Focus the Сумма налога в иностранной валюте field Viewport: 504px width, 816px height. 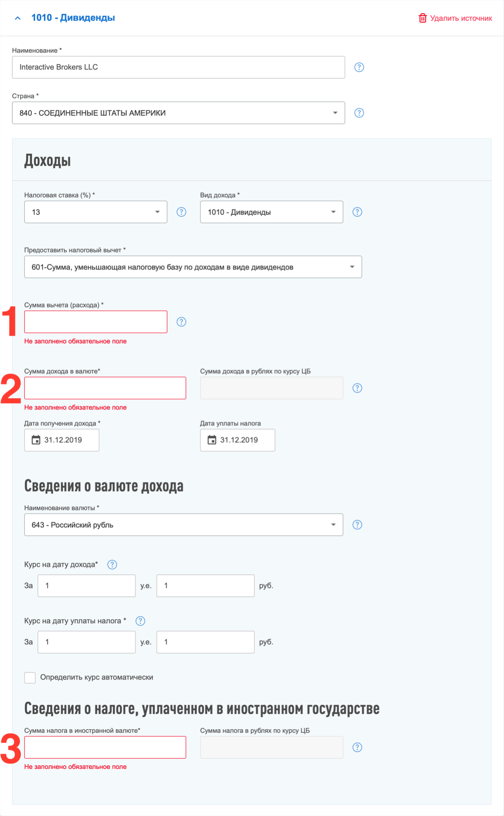pos(105,747)
